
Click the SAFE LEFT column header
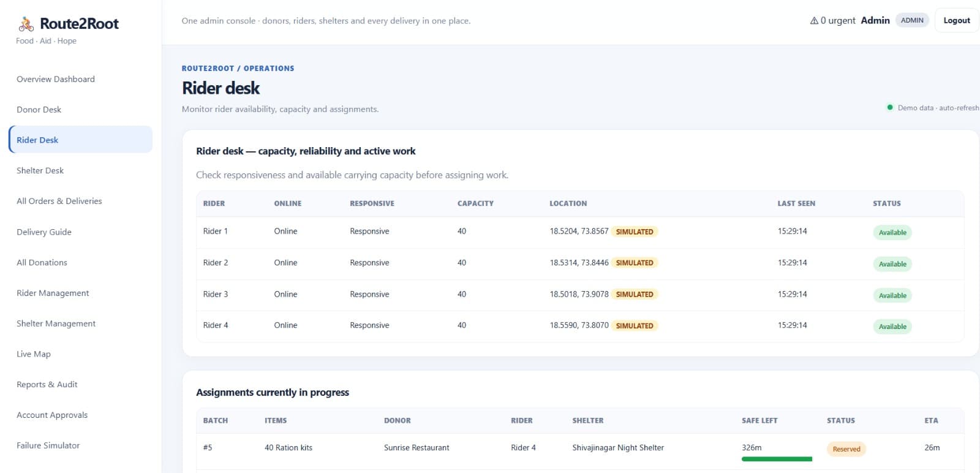pyautogui.click(x=759, y=421)
